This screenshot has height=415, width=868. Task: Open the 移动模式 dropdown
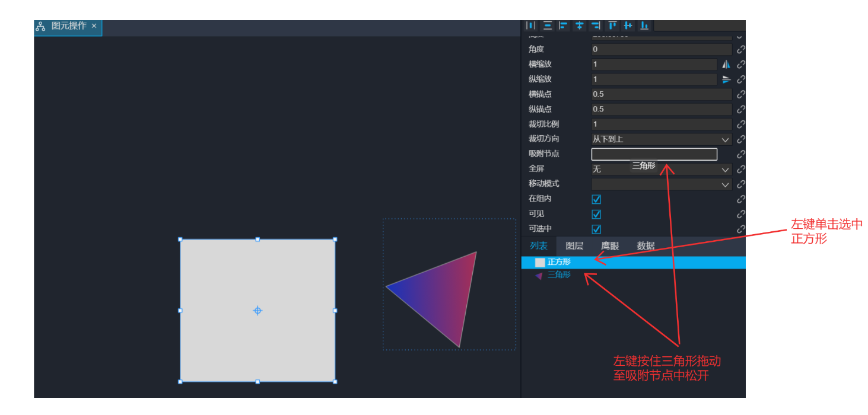tap(661, 184)
